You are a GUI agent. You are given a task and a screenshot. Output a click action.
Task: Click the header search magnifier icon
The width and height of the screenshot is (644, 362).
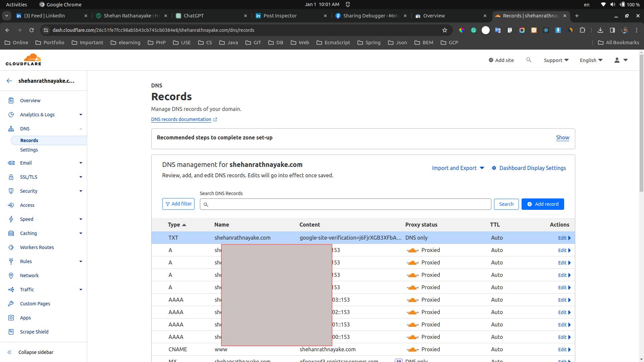[x=529, y=60]
